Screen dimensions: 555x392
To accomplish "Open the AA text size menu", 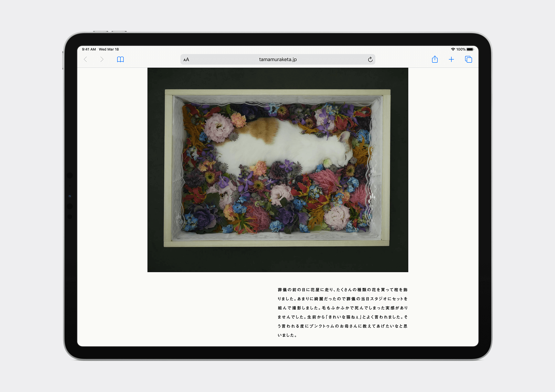I will pyautogui.click(x=186, y=60).
